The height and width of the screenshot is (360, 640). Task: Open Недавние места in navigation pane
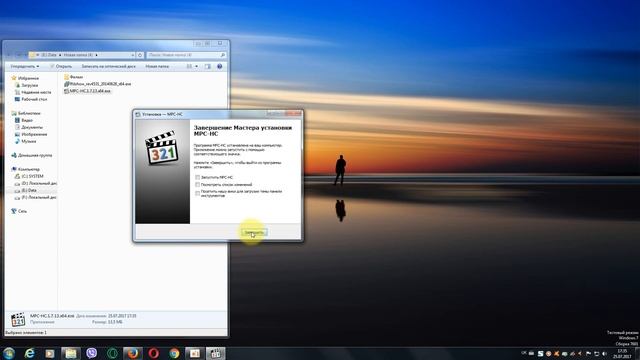33,92
